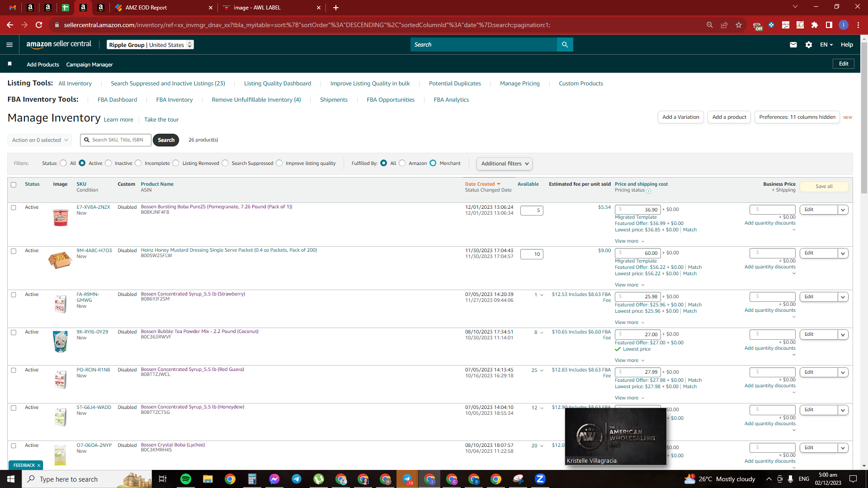
Task: Click the bookmark flag icon
Action: point(9,64)
